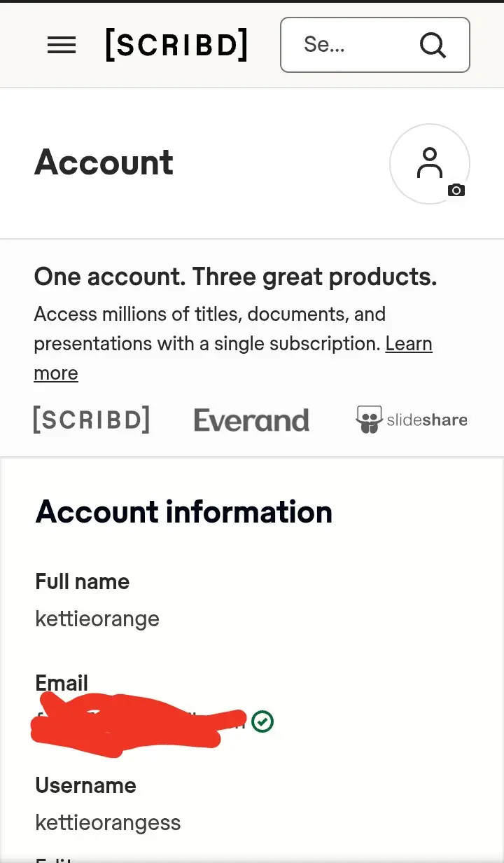The height and width of the screenshot is (863, 504).
Task: Click the redacted email address area
Action: [x=139, y=723]
